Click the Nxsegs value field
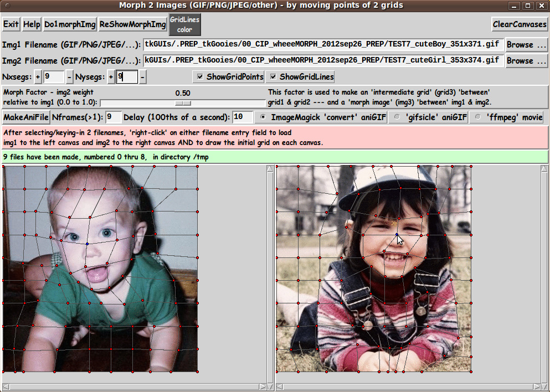The width and height of the screenshot is (550, 392). [x=54, y=77]
